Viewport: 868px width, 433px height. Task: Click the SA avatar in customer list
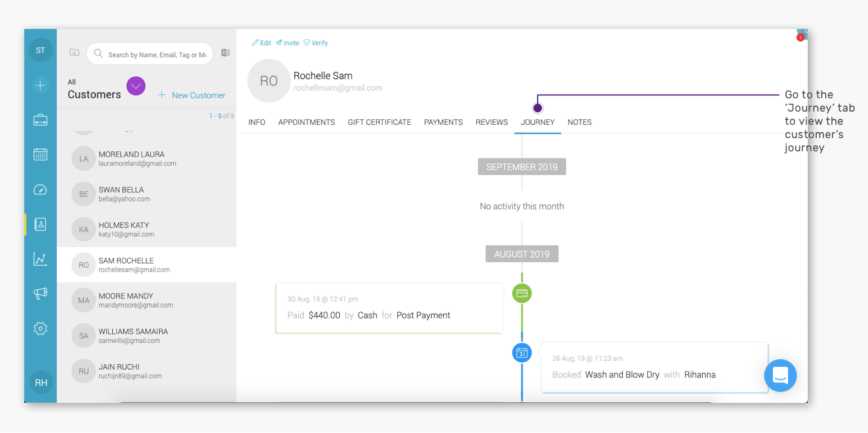tap(84, 336)
